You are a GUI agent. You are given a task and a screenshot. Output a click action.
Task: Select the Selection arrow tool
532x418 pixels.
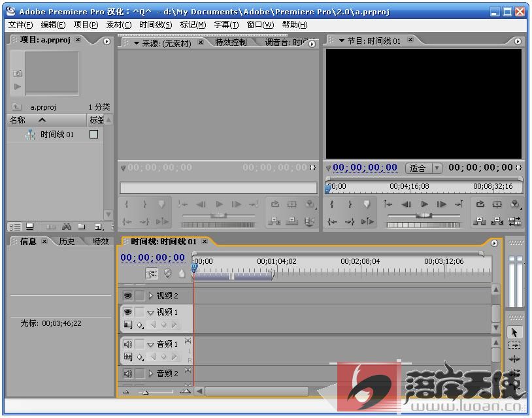514,332
